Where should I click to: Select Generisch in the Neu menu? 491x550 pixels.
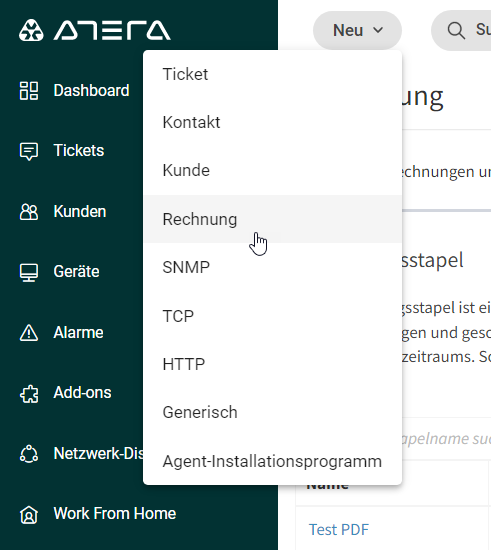tap(273, 412)
